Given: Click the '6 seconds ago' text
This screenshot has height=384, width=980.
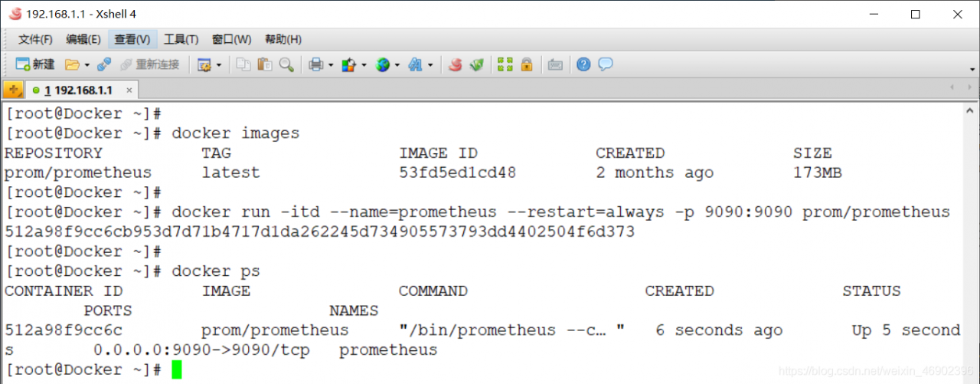Looking at the screenshot, I should coord(719,330).
